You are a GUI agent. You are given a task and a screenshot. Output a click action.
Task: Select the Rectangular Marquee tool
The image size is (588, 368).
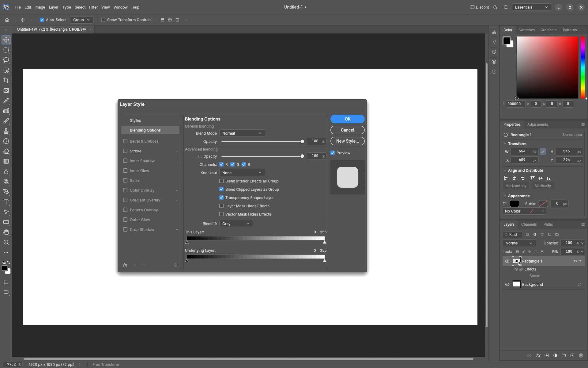point(6,50)
